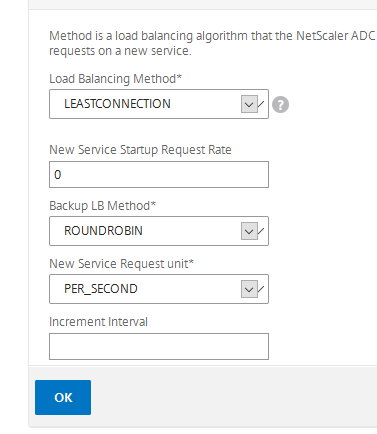This screenshot has height=434, width=377.
Task: Click the New Service Request unit label
Action: 121,264
